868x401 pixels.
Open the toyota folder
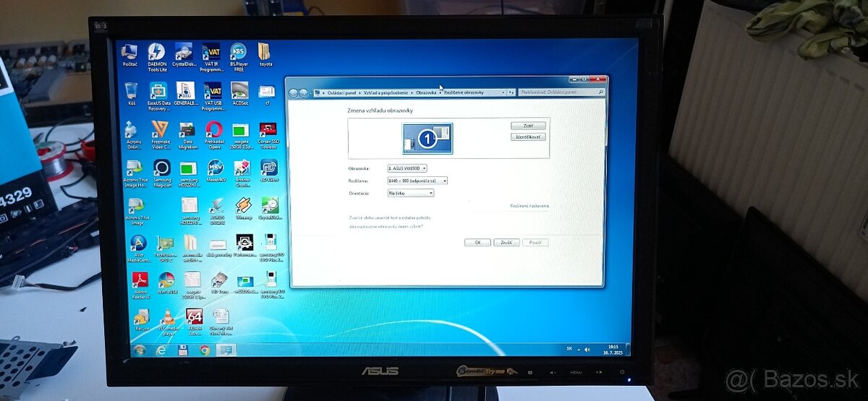pyautogui.click(x=265, y=55)
